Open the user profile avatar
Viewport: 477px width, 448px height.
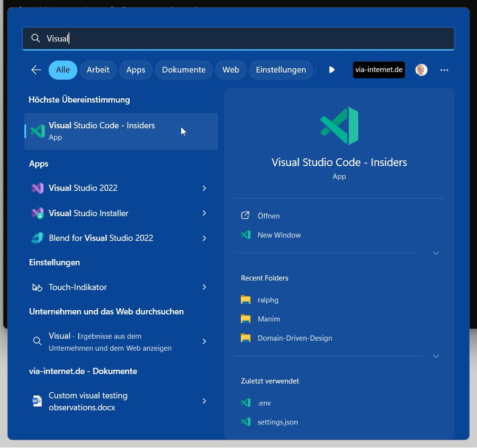421,70
